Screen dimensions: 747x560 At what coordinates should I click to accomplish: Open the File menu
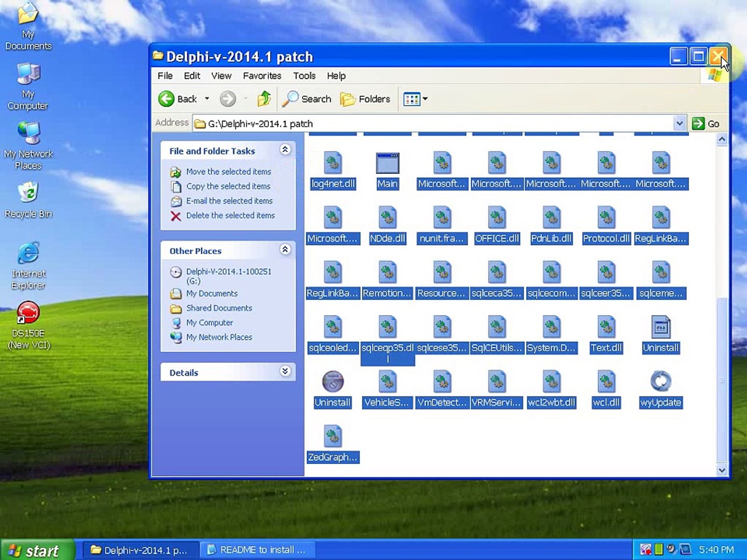165,76
